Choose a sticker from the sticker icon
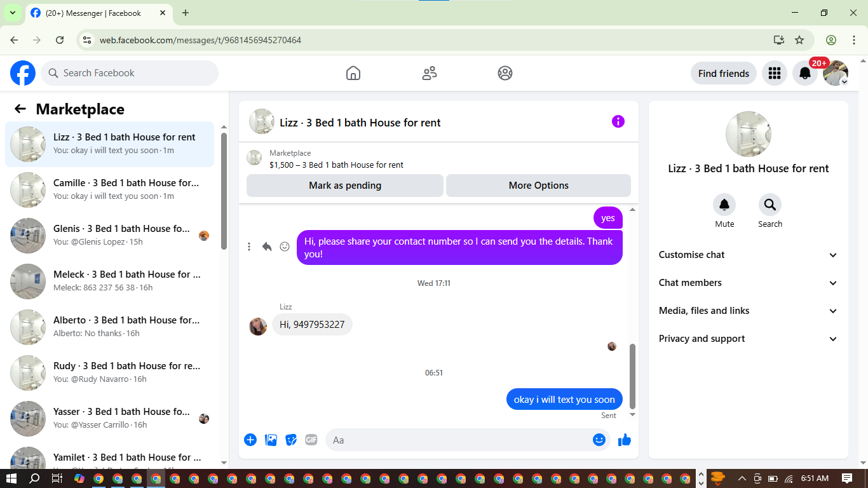 click(x=291, y=440)
